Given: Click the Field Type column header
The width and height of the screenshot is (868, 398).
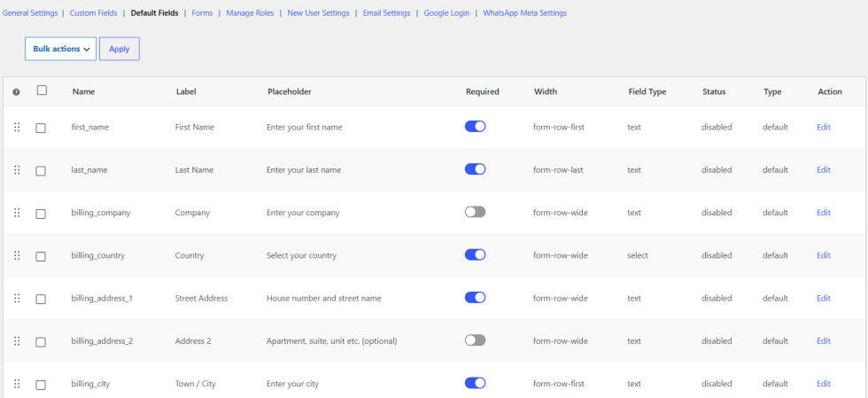Looking at the screenshot, I should point(647,92).
